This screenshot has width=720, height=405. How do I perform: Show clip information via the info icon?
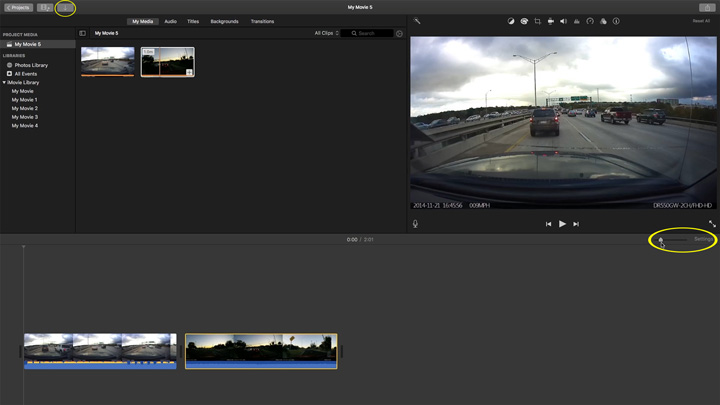pos(616,21)
